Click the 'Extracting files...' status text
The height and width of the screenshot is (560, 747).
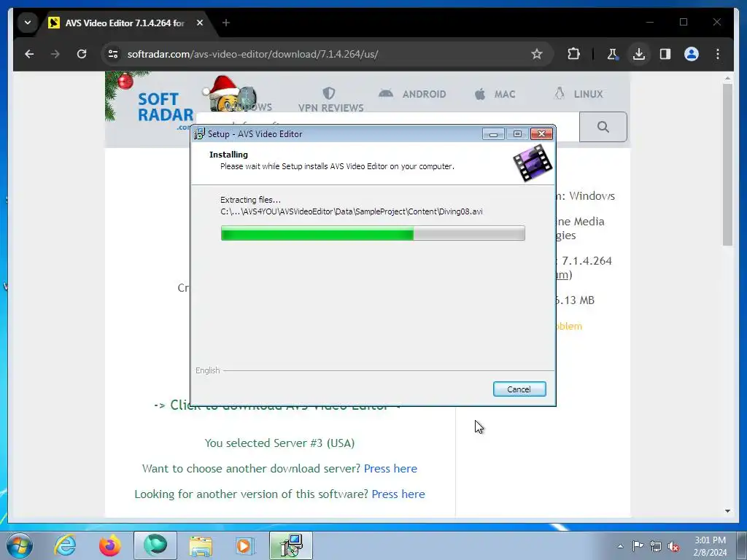pyautogui.click(x=251, y=200)
